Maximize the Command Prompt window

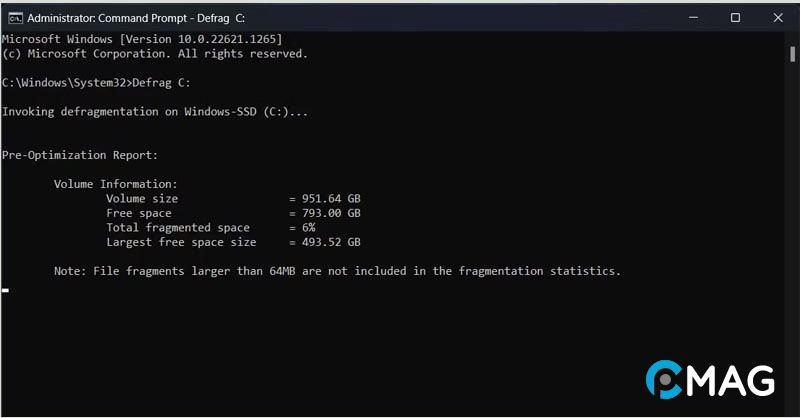(x=735, y=18)
